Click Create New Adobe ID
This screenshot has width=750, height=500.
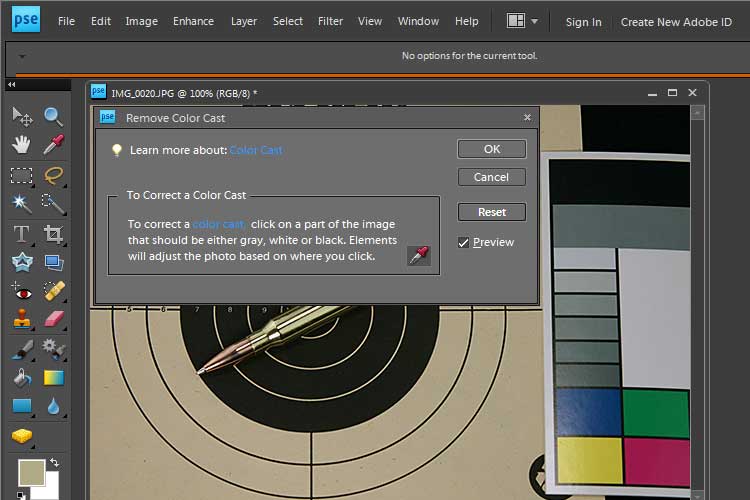click(x=676, y=22)
